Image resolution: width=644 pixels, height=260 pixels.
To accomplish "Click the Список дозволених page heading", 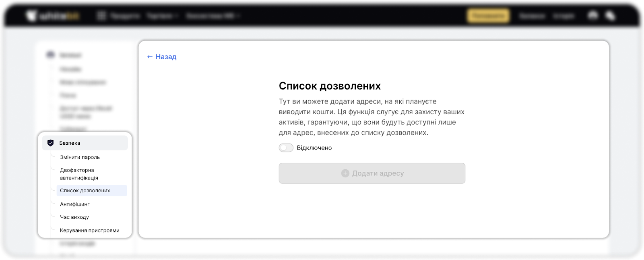I will (330, 86).
